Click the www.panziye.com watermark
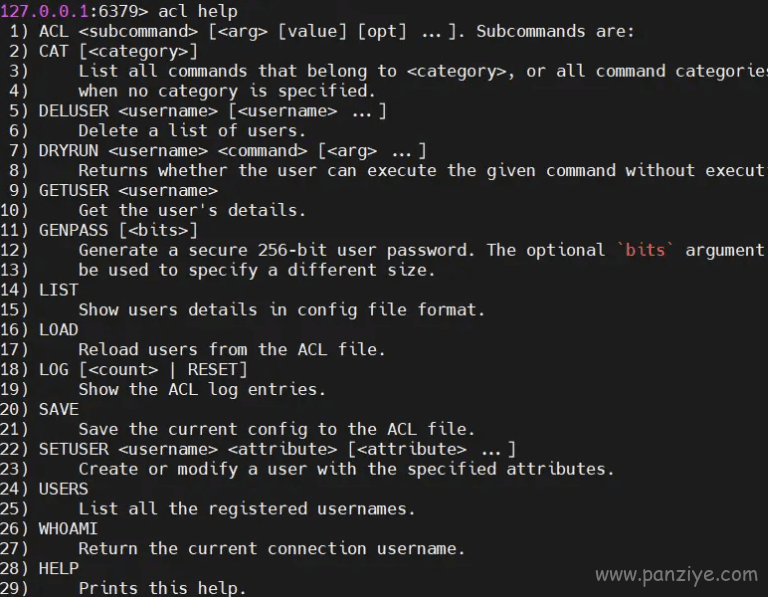Viewport: 768px width, 597px height. pyautogui.click(x=676, y=574)
